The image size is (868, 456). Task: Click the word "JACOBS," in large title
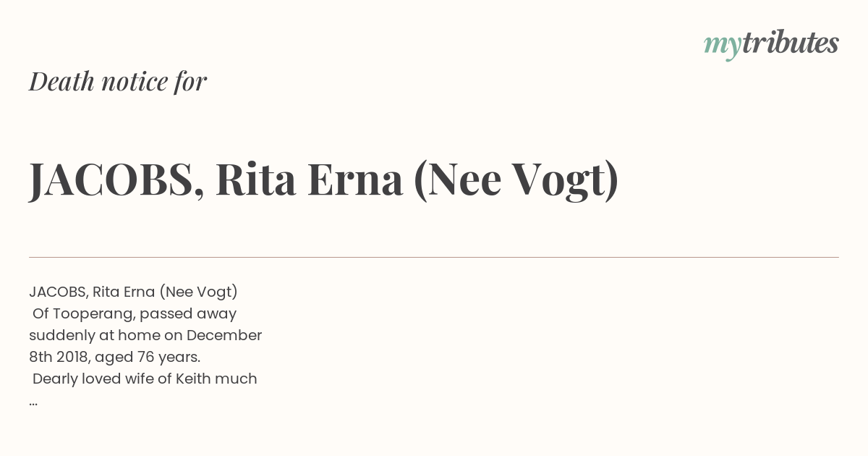(116, 180)
